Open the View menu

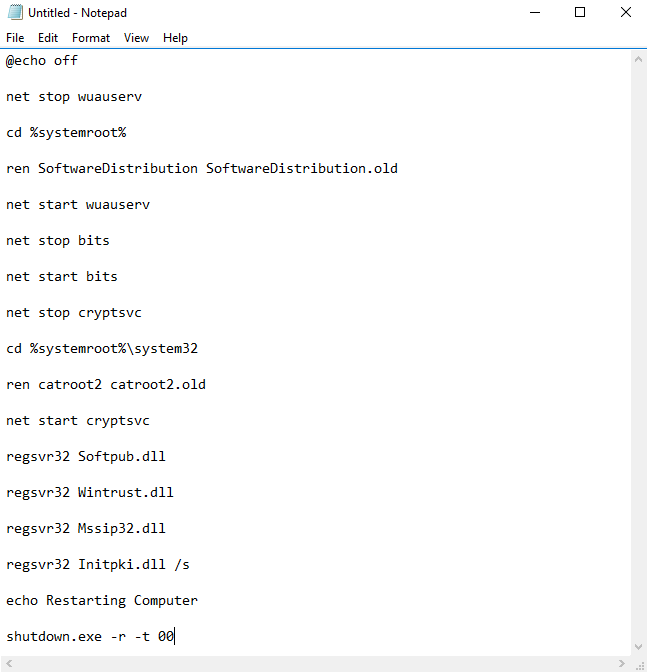[136, 38]
